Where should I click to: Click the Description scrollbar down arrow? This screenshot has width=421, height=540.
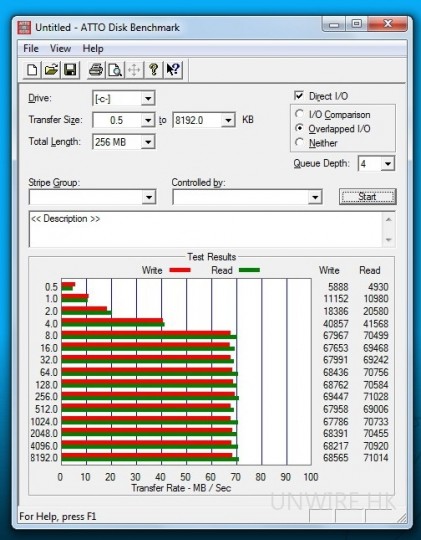[389, 240]
